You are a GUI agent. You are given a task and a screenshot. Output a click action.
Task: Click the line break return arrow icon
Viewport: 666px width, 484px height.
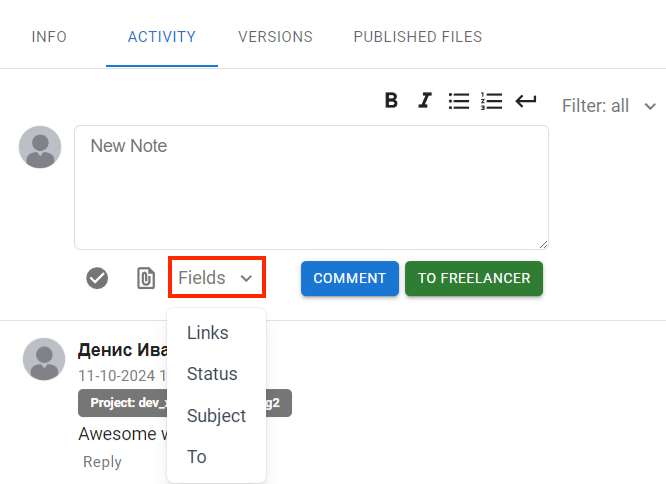click(526, 101)
